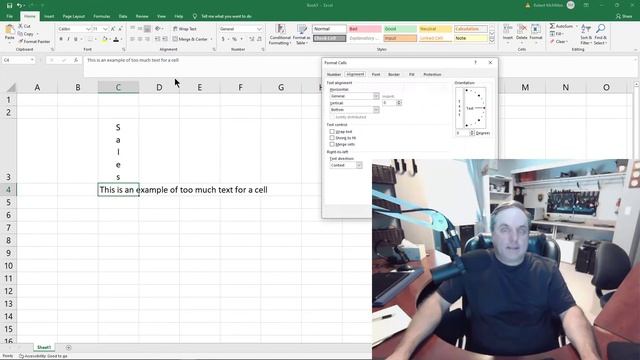Click the Percent Style icon
640x360 pixels.
(235, 39)
